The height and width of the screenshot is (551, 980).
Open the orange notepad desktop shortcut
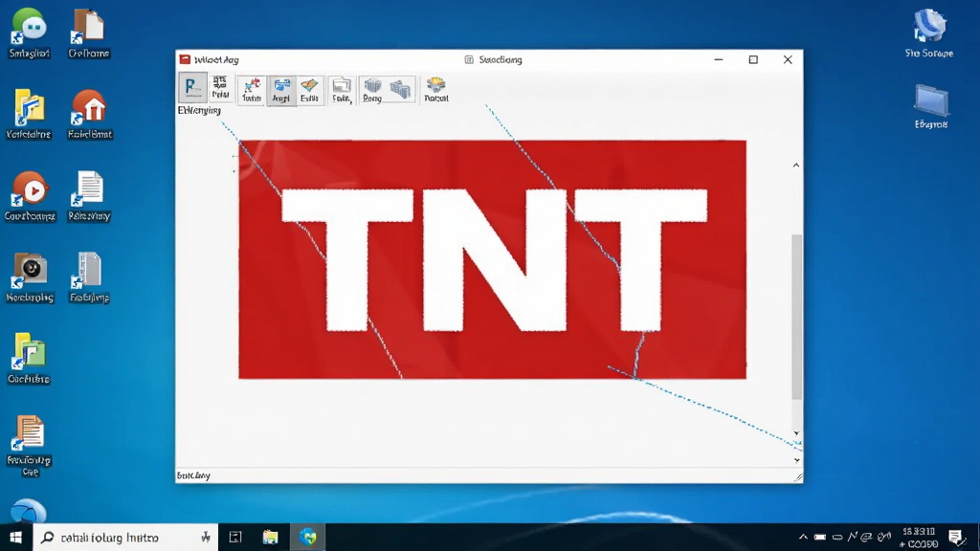click(x=29, y=446)
